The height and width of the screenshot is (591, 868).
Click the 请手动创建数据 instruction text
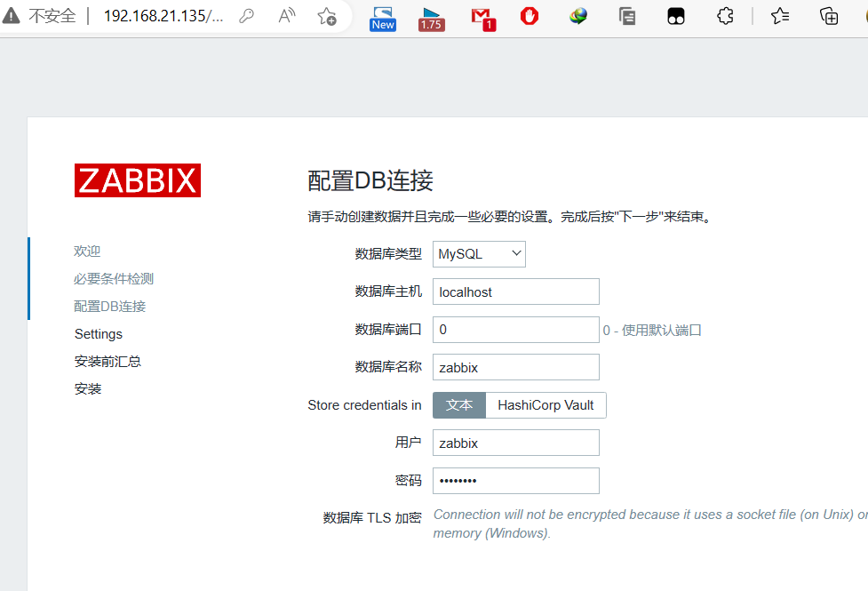click(509, 217)
